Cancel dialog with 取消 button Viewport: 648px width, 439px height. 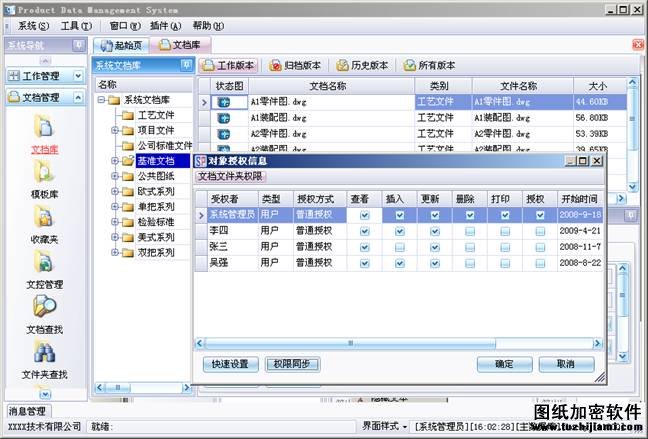click(x=566, y=364)
